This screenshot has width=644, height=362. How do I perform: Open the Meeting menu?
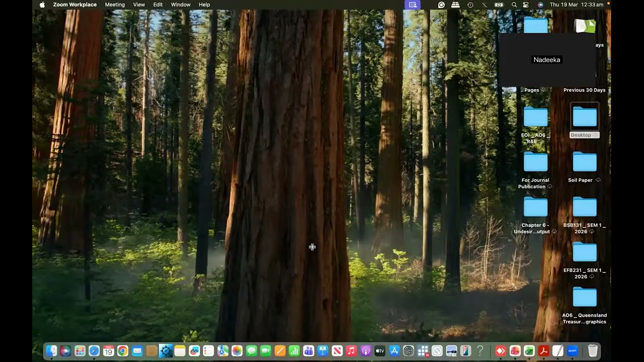115,5
